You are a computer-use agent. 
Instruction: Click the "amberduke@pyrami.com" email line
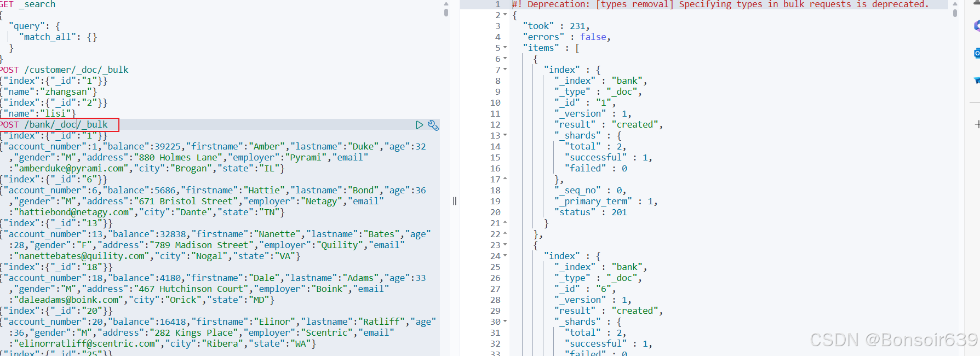[147, 169]
